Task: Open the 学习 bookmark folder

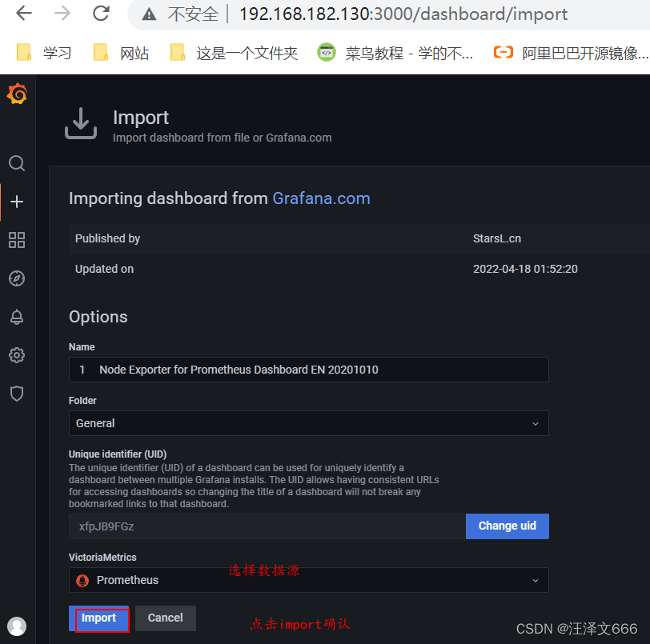Action: coord(44,53)
